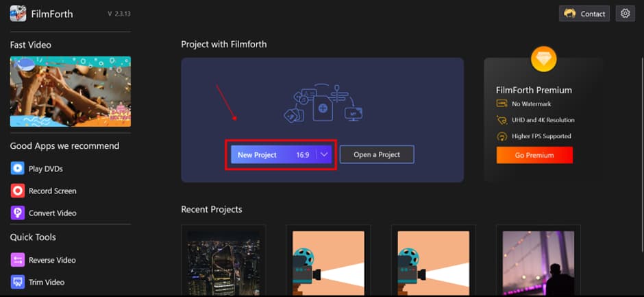Open the Play DVDs label
Image resolution: width=644 pixels, height=297 pixels.
coord(46,169)
